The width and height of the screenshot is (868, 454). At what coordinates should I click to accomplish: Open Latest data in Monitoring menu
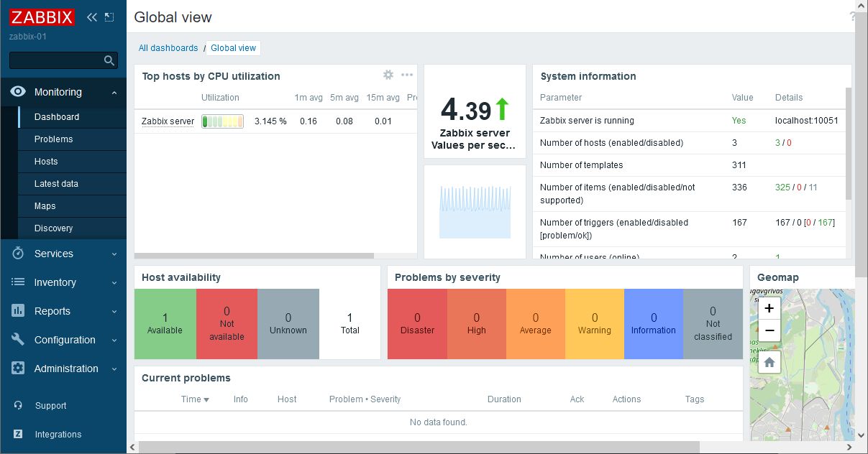pos(73,184)
